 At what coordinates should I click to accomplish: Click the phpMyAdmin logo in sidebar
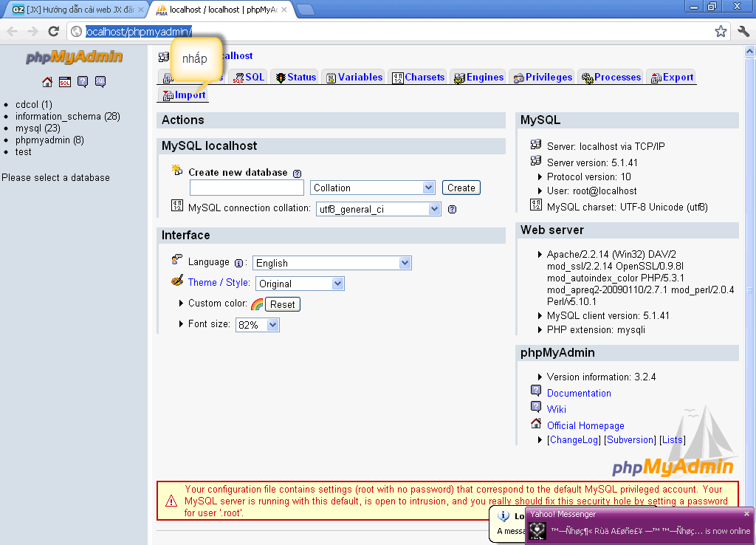[x=75, y=57]
